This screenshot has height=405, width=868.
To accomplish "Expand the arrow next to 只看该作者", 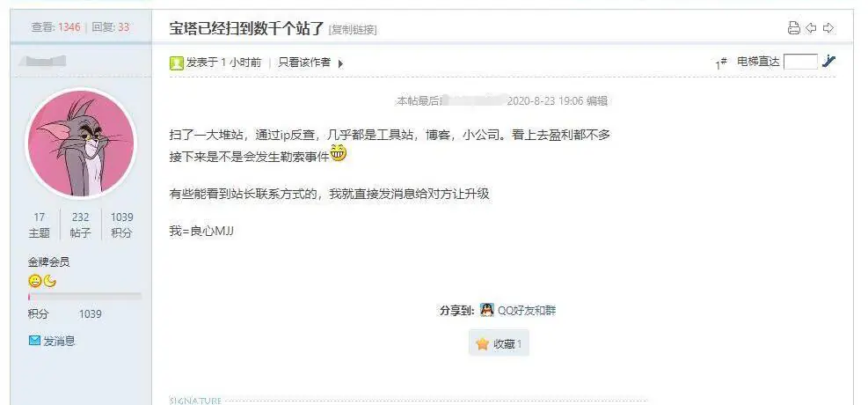I will tap(340, 63).
